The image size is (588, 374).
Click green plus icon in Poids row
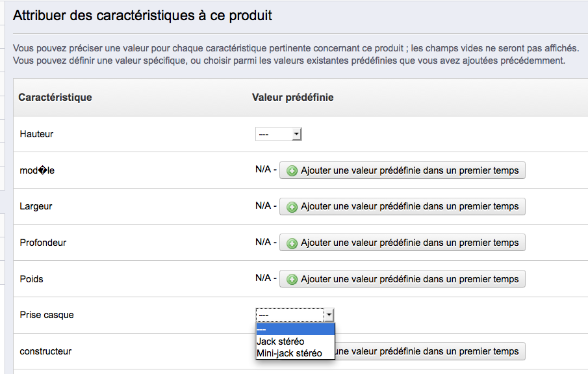[292, 280]
